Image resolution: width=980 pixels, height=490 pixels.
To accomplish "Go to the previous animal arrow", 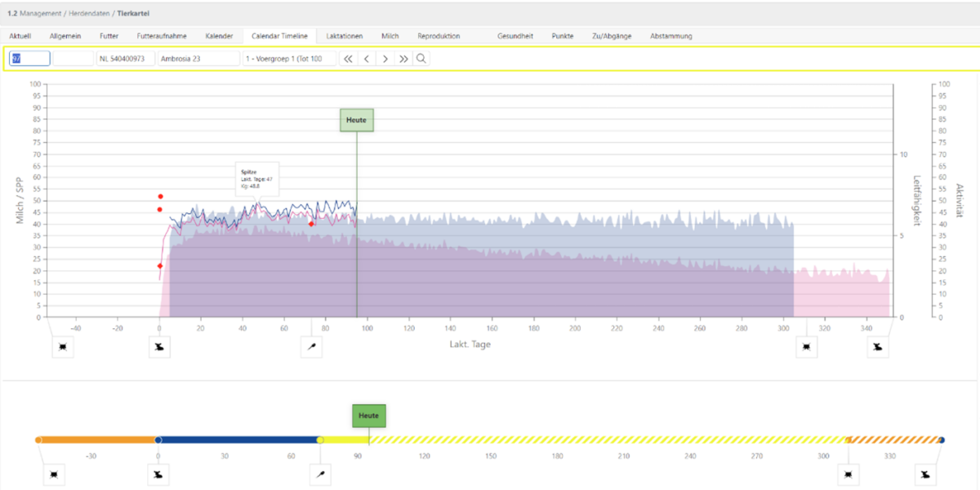I will click(x=367, y=59).
